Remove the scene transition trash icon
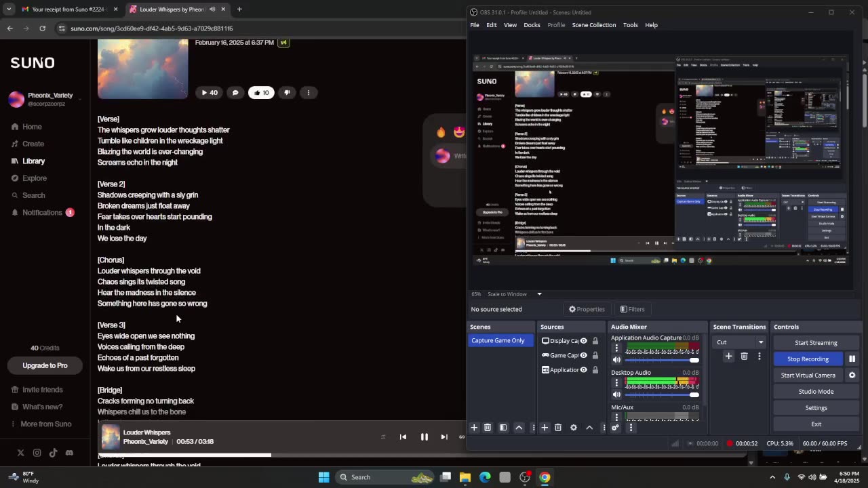This screenshot has height=488, width=868. [744, 357]
